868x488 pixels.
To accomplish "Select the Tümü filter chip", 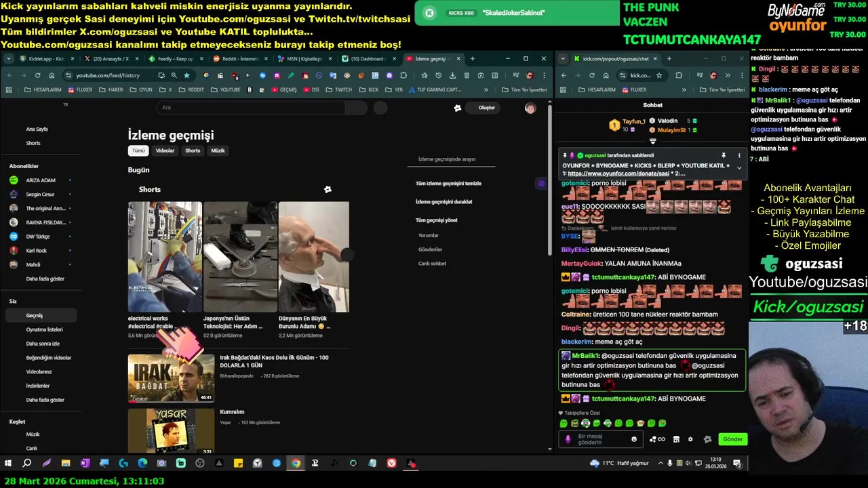I will coord(138,150).
